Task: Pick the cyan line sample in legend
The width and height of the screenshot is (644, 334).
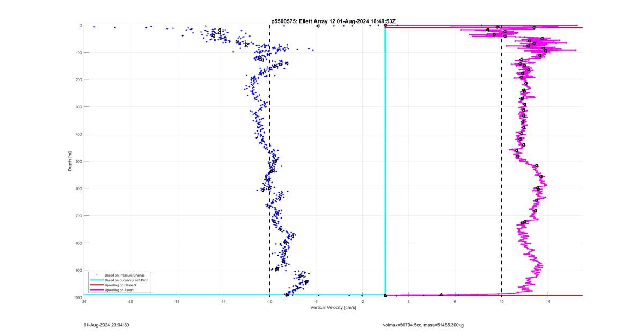Action: 96,280
